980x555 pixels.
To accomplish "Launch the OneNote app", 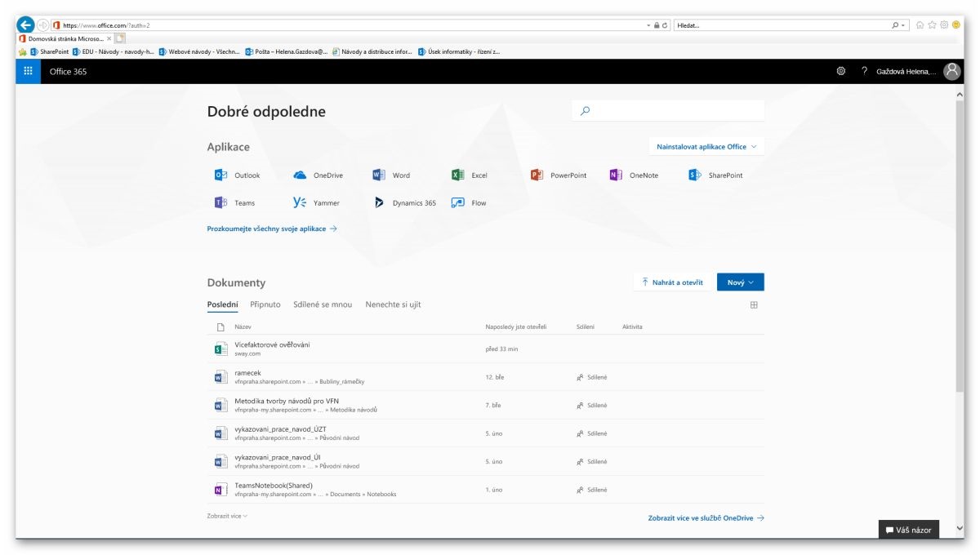I will click(634, 175).
